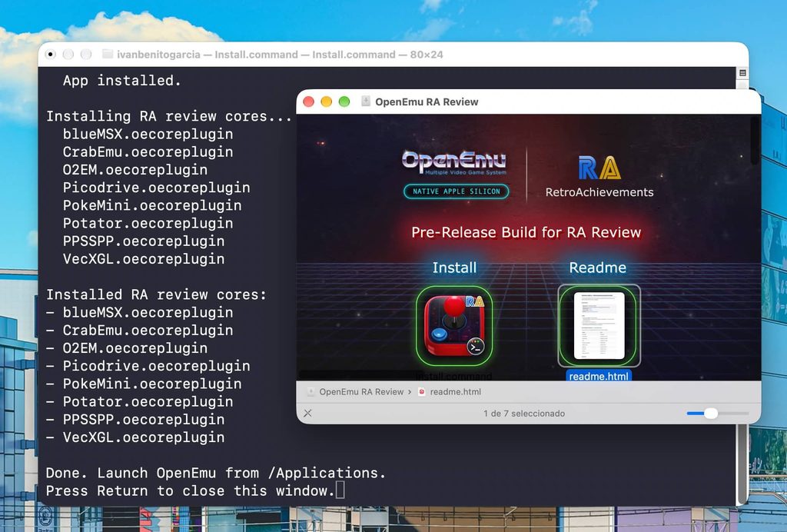Image resolution: width=787 pixels, height=532 pixels.
Task: Click the '- blueMSX.oecoreplugin' list line
Action: (x=140, y=313)
